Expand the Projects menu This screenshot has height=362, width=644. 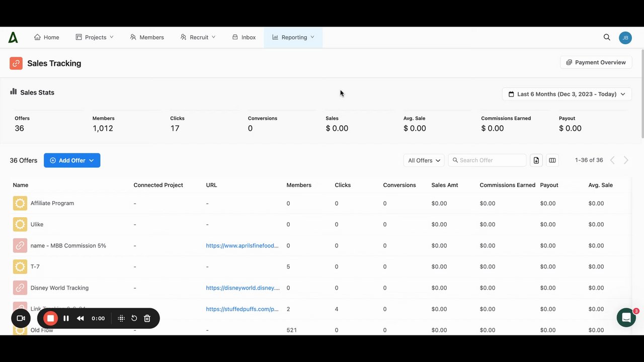[95, 37]
